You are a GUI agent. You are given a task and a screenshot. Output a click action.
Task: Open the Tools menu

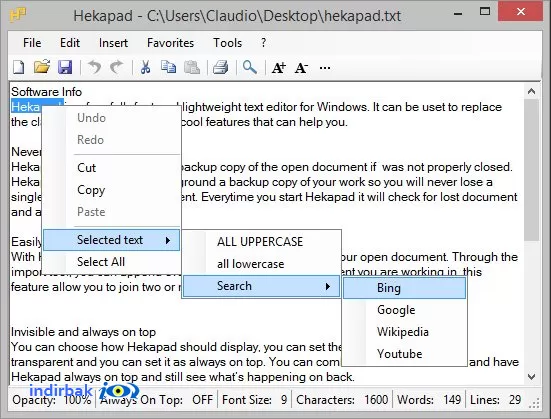(x=228, y=43)
